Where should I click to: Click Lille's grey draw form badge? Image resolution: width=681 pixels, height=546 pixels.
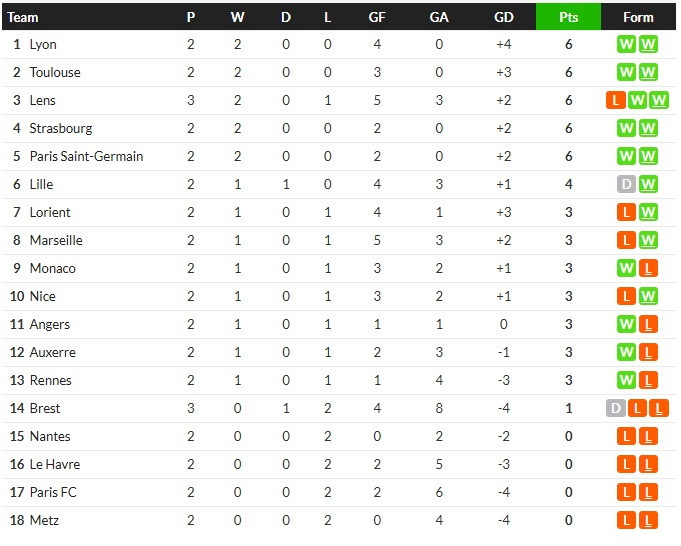click(x=626, y=184)
